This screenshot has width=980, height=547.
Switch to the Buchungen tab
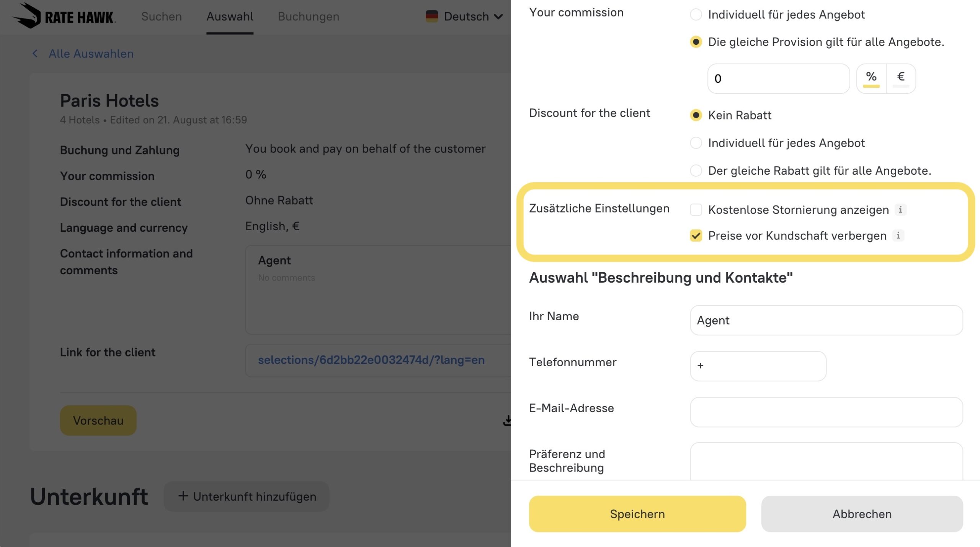click(308, 16)
